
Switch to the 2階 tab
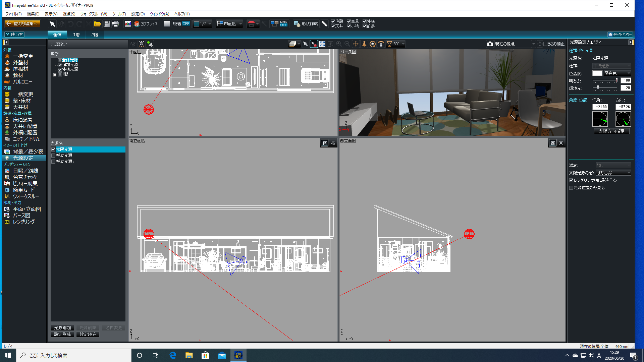click(95, 35)
